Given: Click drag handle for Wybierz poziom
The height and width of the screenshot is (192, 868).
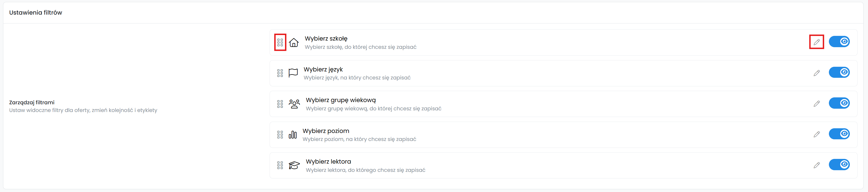Looking at the screenshot, I should click(280, 135).
